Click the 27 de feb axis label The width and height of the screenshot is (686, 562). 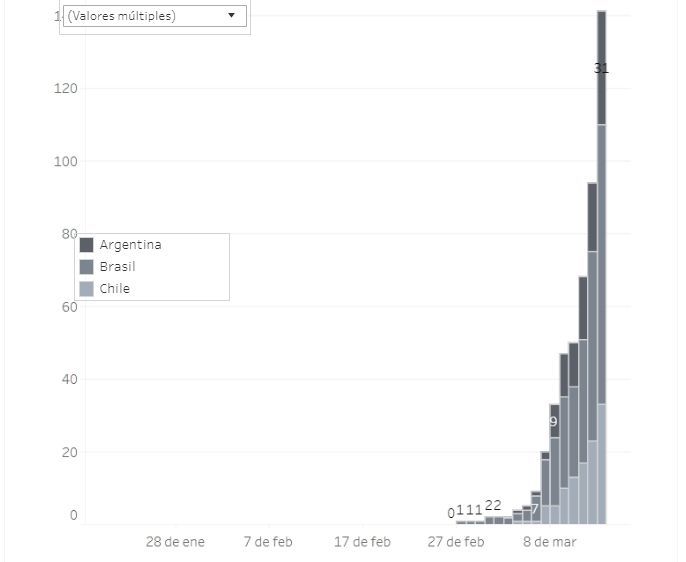[456, 542]
